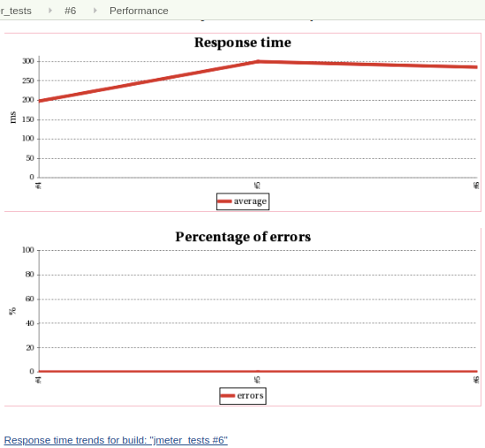Click the 20 label on errors axis

(x=30, y=347)
